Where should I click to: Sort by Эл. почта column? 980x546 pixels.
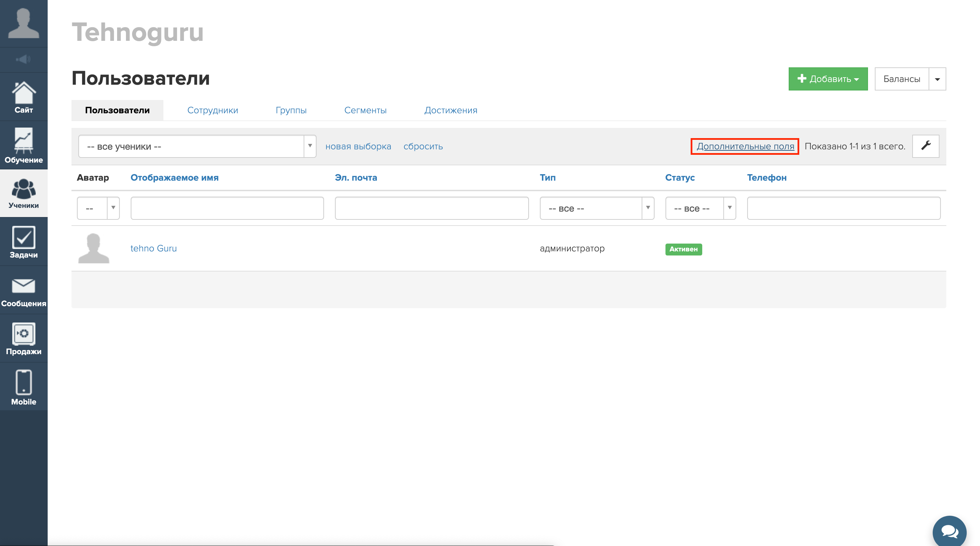tap(356, 178)
